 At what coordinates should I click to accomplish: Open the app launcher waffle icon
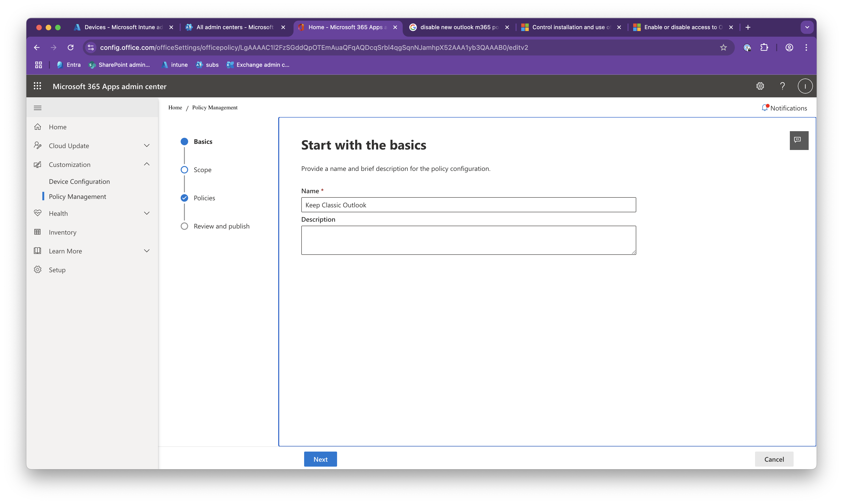pos(37,86)
